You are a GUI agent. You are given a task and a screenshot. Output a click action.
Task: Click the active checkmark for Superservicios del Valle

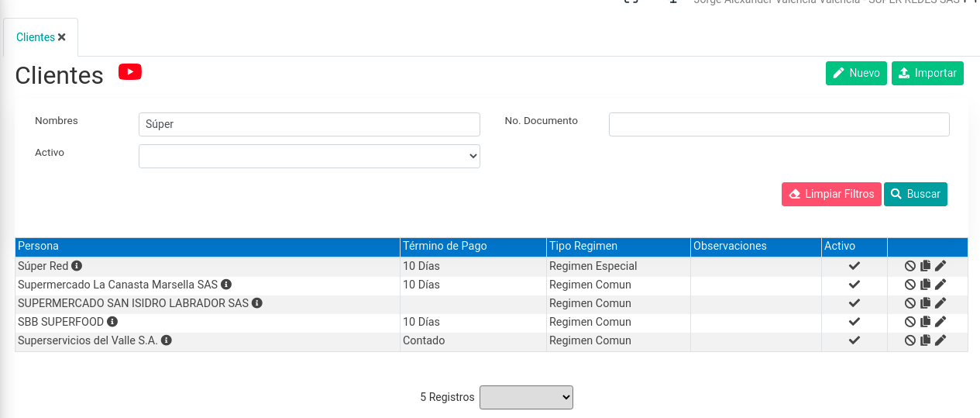[x=854, y=340]
